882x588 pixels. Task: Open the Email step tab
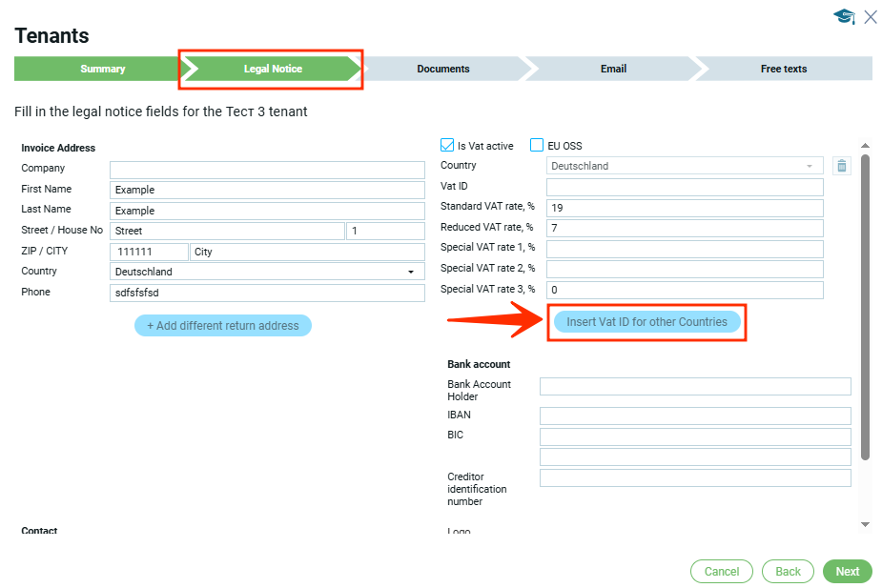pos(613,69)
